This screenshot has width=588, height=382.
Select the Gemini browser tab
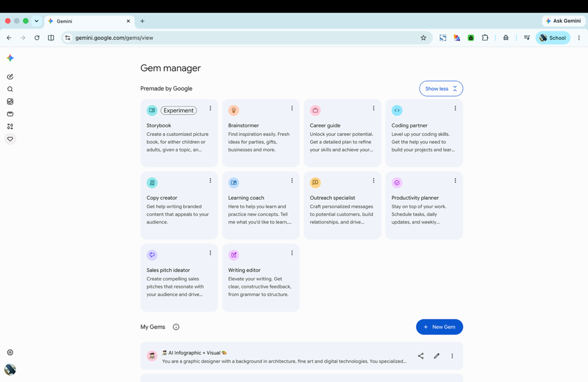(x=89, y=21)
